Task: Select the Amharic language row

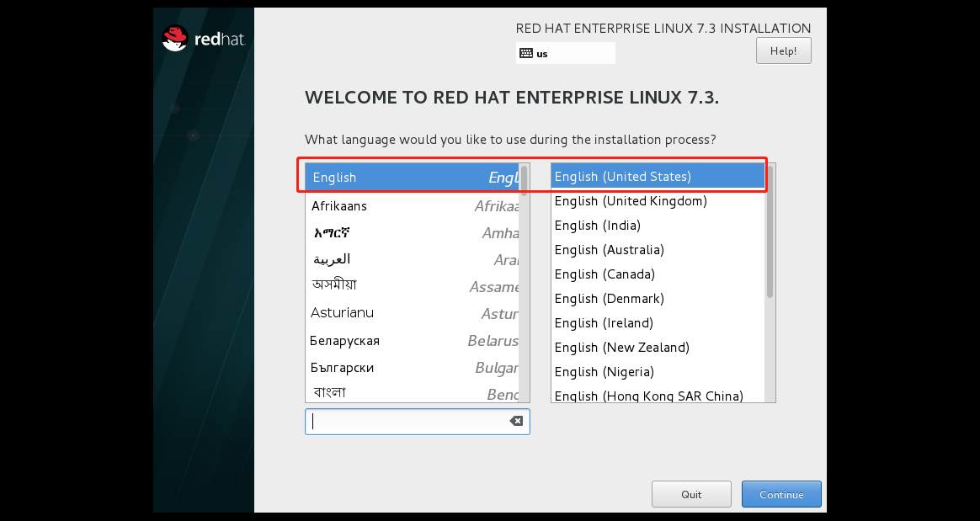Action: pos(412,233)
